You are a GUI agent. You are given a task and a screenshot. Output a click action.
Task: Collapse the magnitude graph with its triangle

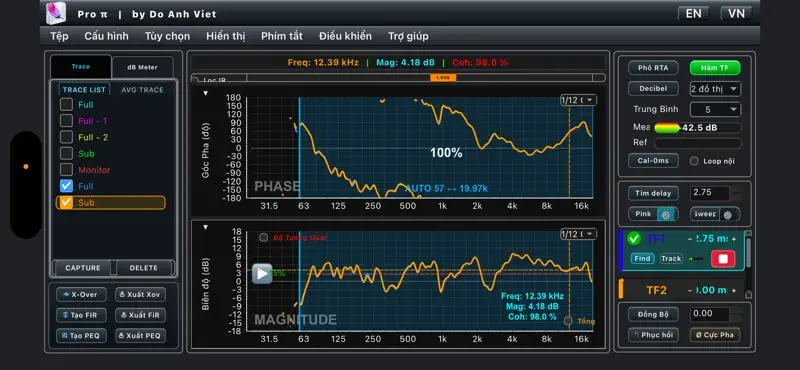[x=206, y=228]
